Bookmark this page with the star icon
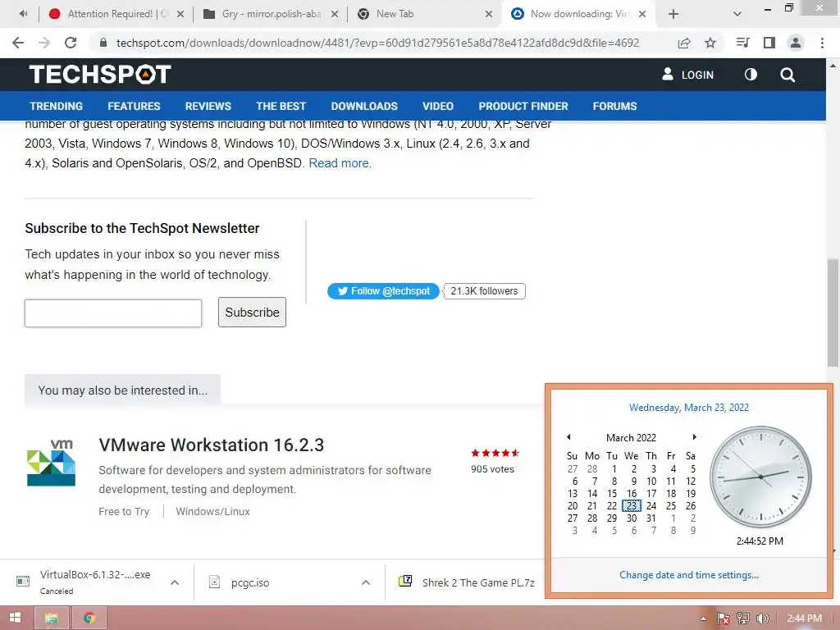This screenshot has width=840, height=630. click(x=710, y=43)
